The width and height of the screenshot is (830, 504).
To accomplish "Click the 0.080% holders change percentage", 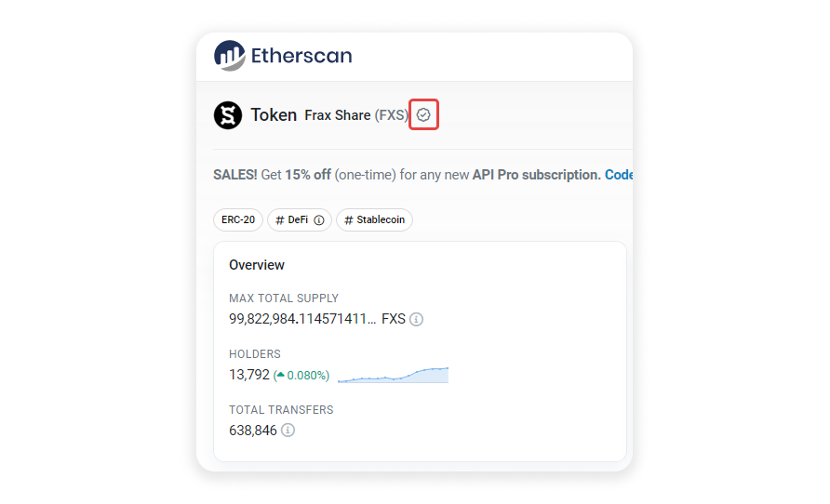I will click(307, 375).
